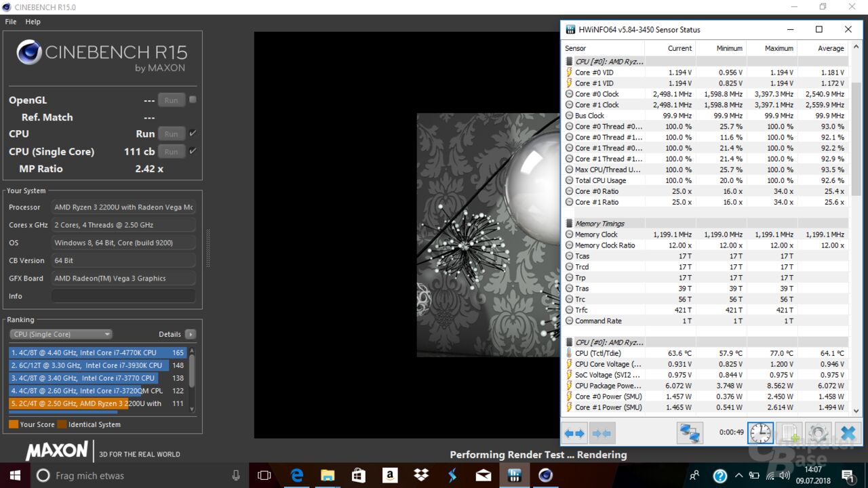The image size is (868, 488).
Task: Open the File menu in Cinebench
Action: 11,22
